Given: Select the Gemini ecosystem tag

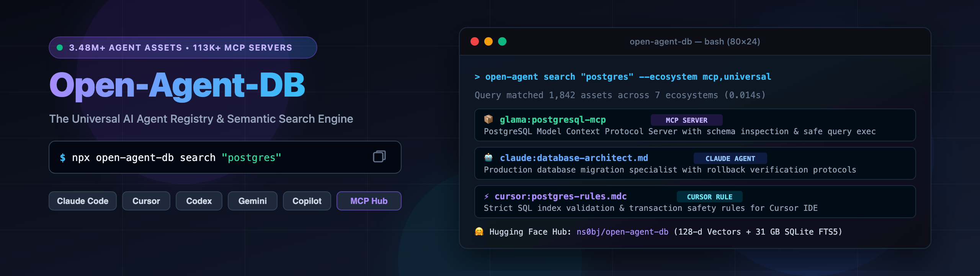Looking at the screenshot, I should click(x=253, y=201).
